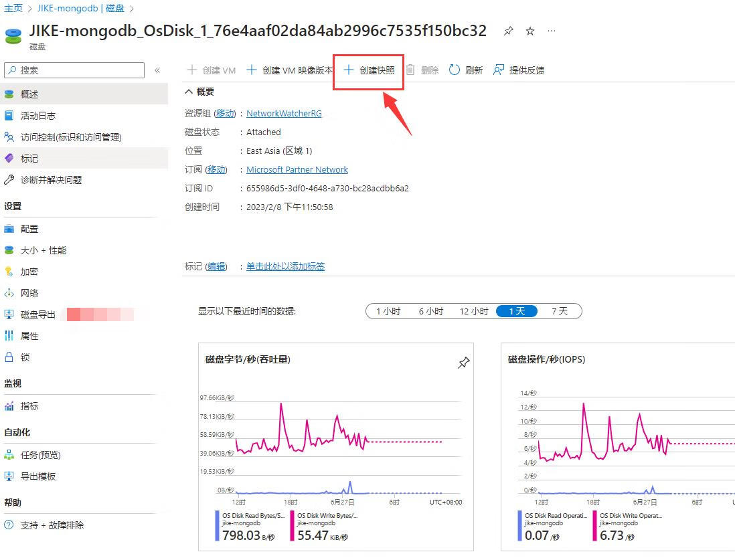Select OS Disk Write Operations legend
The height and width of the screenshot is (560, 735).
click(x=627, y=525)
